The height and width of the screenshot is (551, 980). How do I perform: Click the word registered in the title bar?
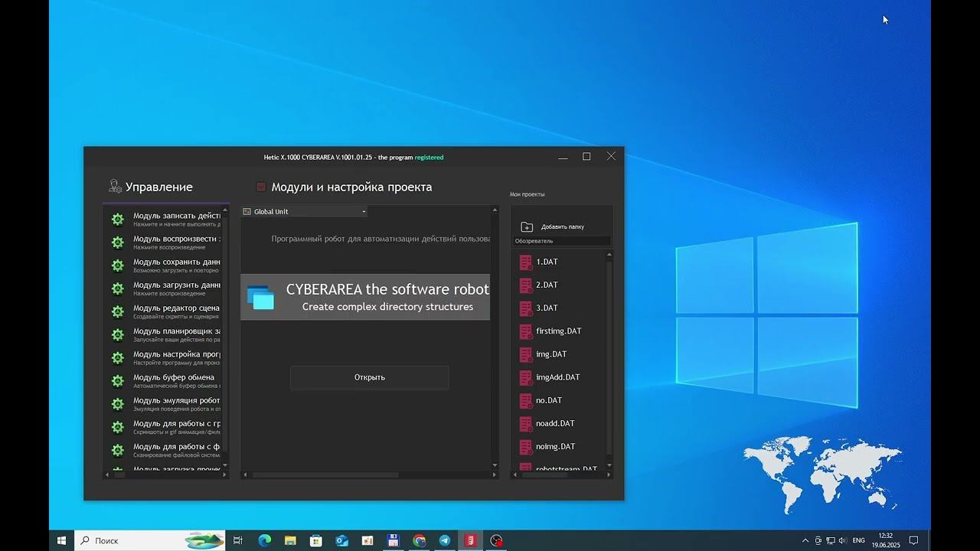pyautogui.click(x=429, y=158)
